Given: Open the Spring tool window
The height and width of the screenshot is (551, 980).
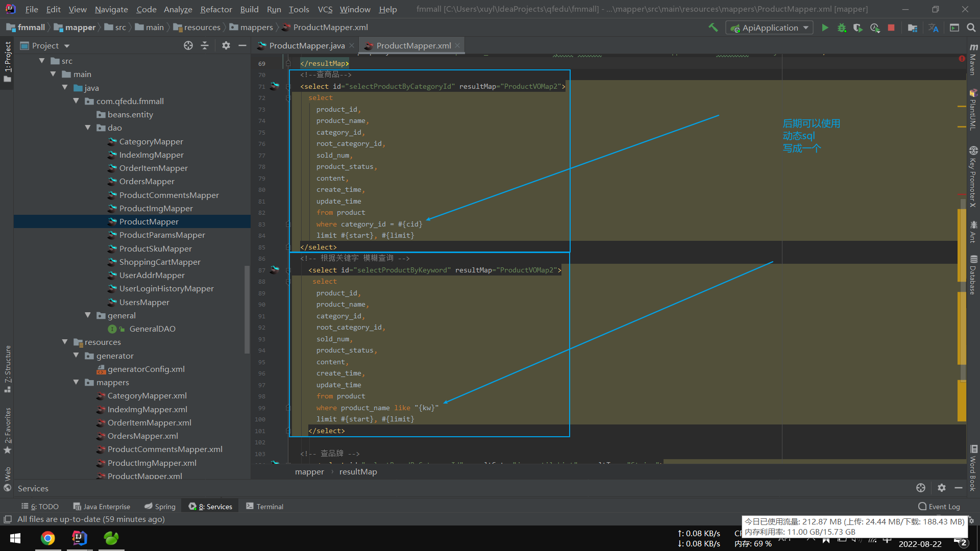Looking at the screenshot, I should (x=160, y=506).
